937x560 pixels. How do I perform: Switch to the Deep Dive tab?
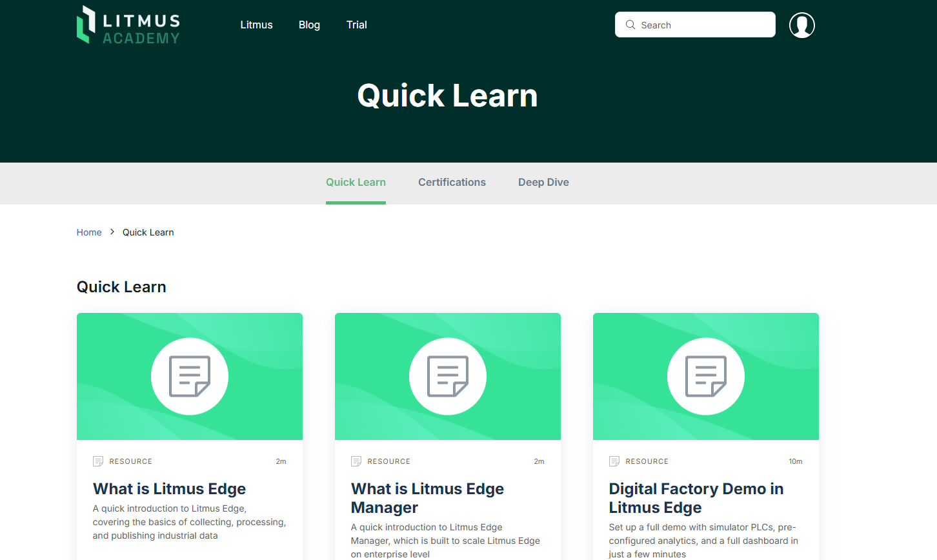[x=543, y=182]
